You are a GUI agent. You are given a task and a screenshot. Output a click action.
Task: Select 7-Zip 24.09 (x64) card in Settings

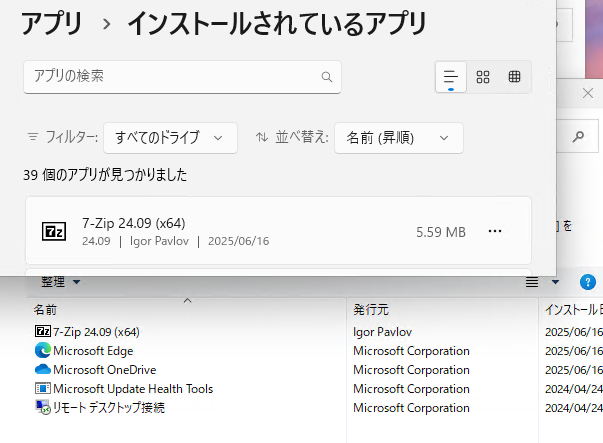[278, 231]
